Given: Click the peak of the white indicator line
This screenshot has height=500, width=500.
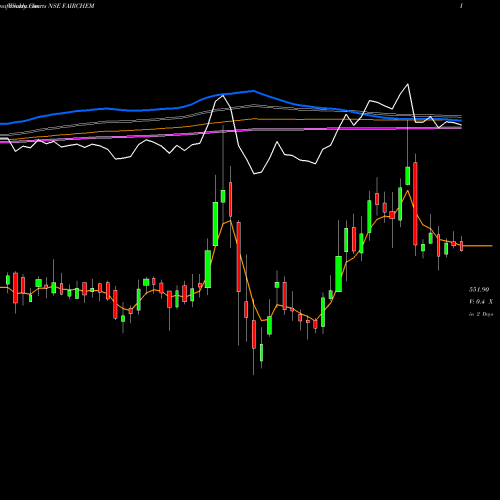Looking at the screenshot, I should point(408,84).
